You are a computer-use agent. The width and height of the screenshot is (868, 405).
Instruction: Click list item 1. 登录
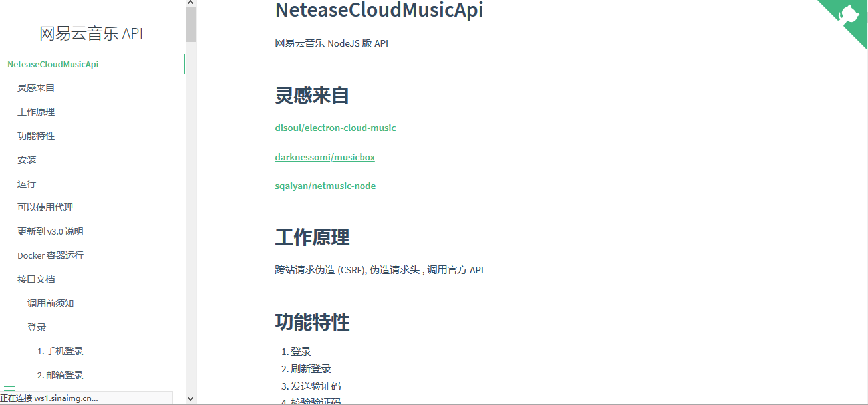296,352
